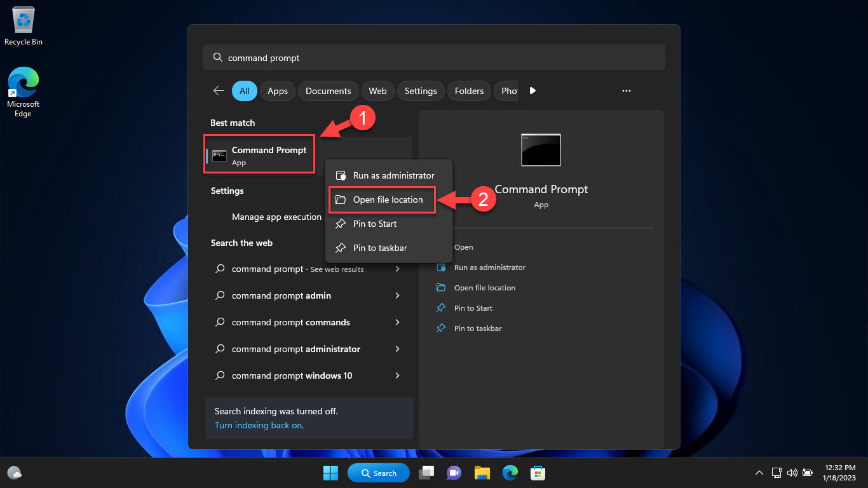Click the battery icon in the system tray

808,473
